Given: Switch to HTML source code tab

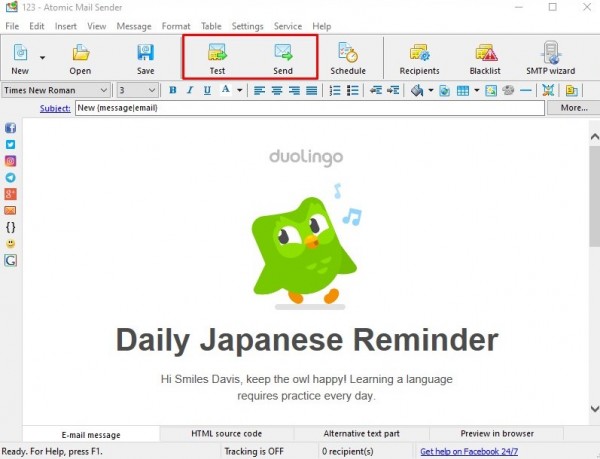Looking at the screenshot, I should click(x=227, y=434).
